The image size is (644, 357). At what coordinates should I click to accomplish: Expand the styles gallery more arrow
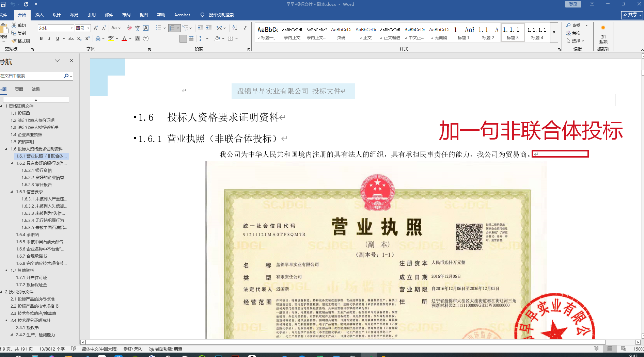pyautogui.click(x=554, y=33)
